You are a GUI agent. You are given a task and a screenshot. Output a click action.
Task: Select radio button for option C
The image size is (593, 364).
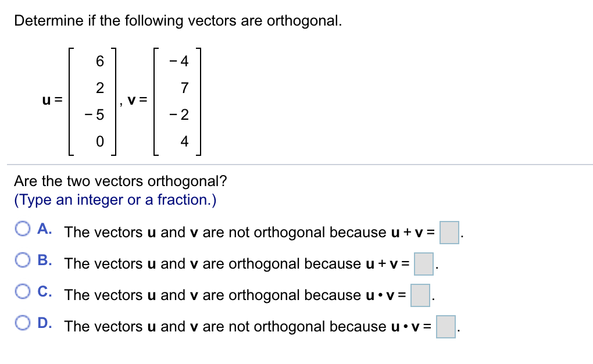23,291
